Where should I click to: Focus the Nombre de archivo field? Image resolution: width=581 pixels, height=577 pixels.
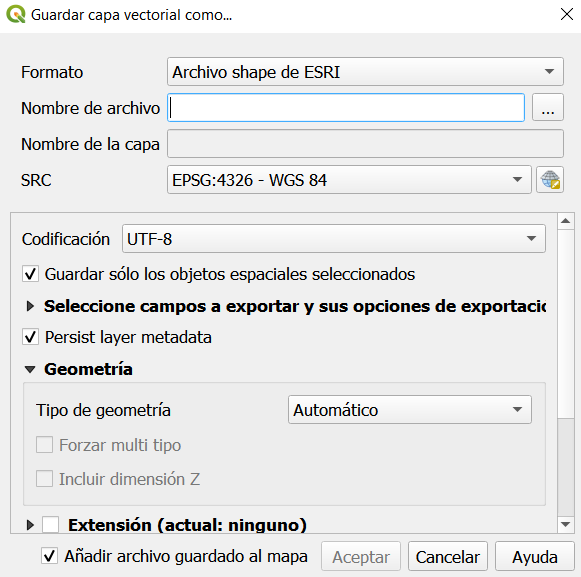pyautogui.click(x=346, y=107)
